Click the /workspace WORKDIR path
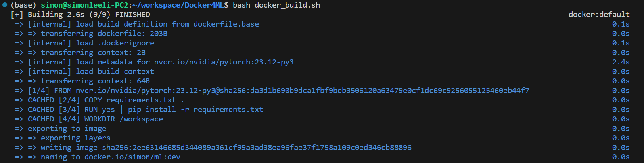644x163 pixels. [x=141, y=119]
